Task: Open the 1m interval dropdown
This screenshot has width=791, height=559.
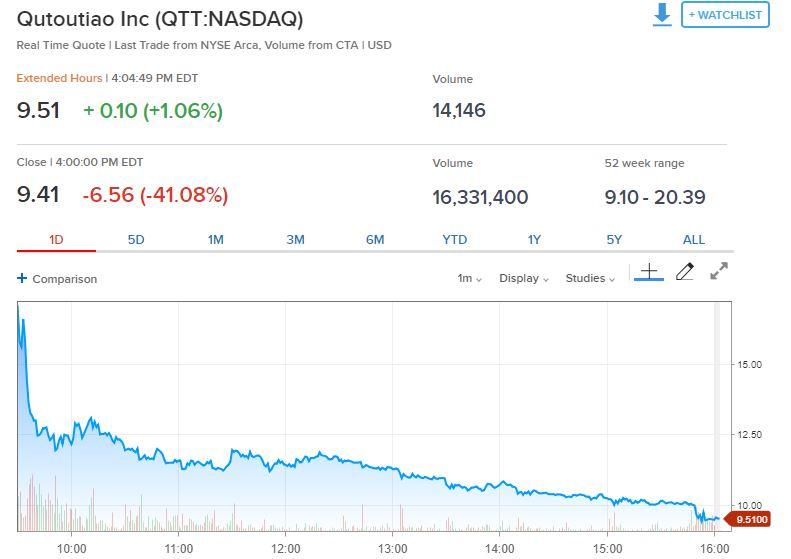Action: [x=469, y=278]
